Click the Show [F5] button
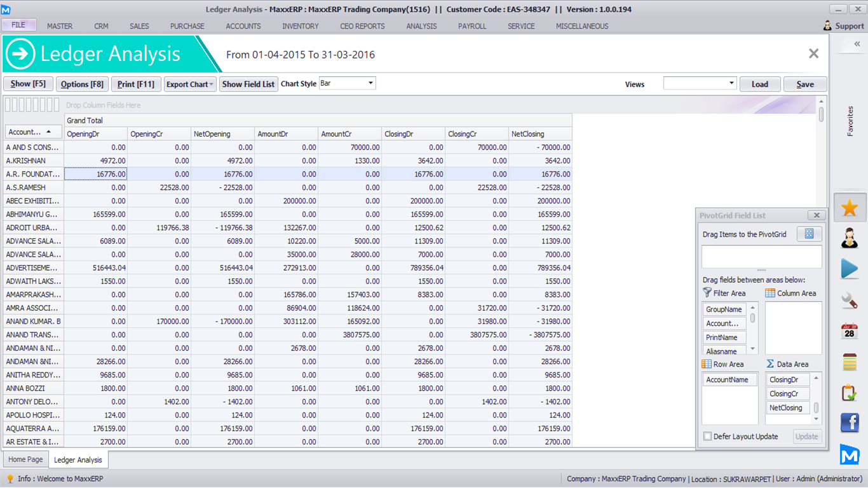Viewport: 868px width, 488px height. (x=28, y=84)
